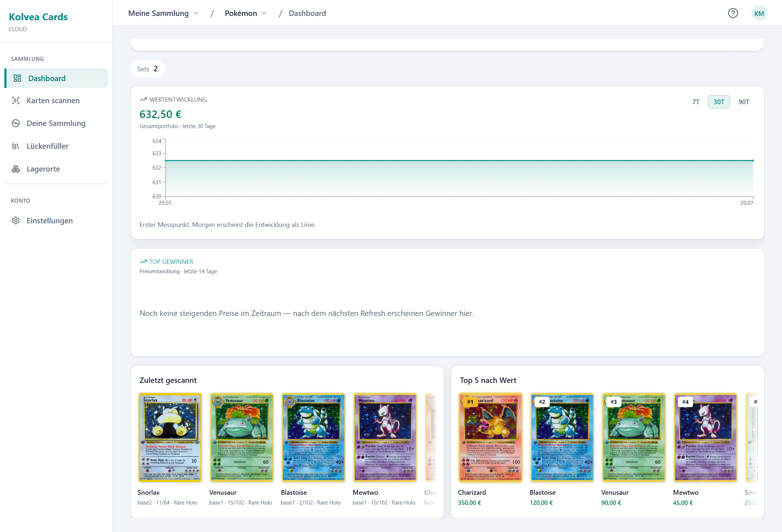Click 'Gesamtportfolio · letzte 30 Tage' caption
Screen dimensions: 782x532
click(x=177, y=126)
